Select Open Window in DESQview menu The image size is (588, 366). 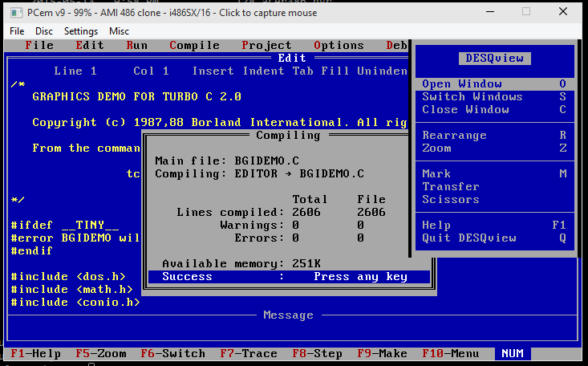pyautogui.click(x=495, y=84)
